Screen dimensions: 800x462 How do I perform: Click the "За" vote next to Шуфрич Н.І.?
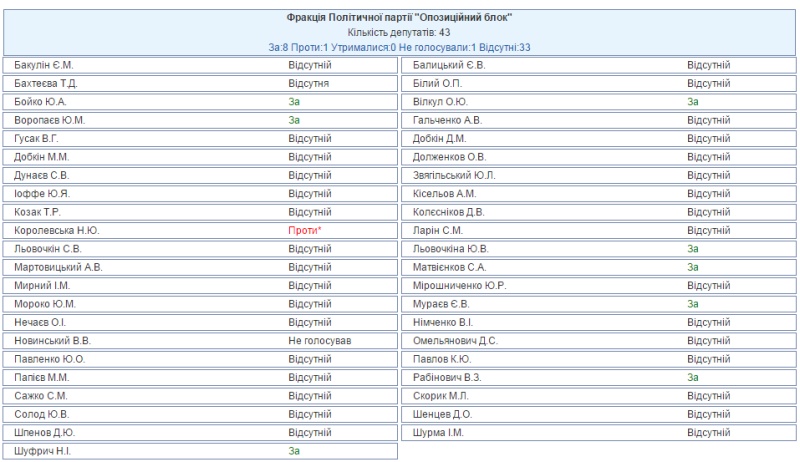(x=294, y=452)
